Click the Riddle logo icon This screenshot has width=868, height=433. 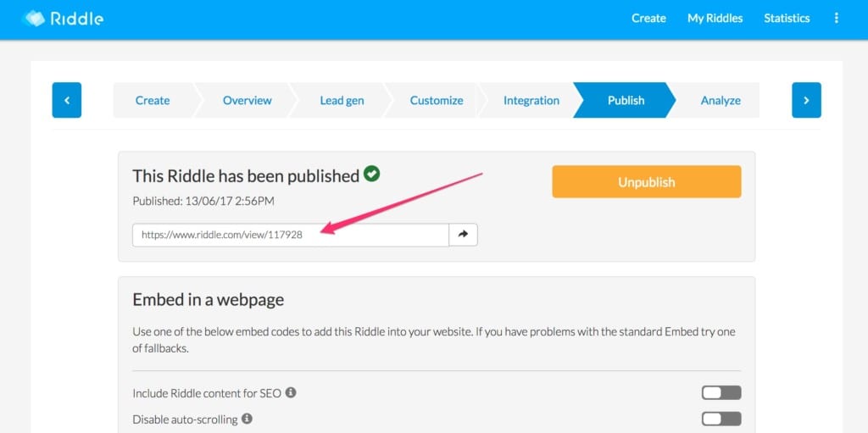click(34, 19)
